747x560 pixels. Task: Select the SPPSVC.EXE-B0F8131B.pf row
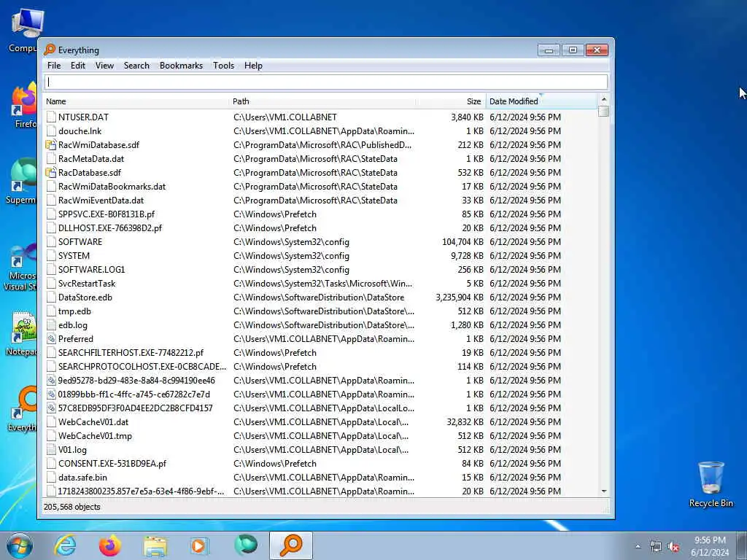(x=320, y=214)
